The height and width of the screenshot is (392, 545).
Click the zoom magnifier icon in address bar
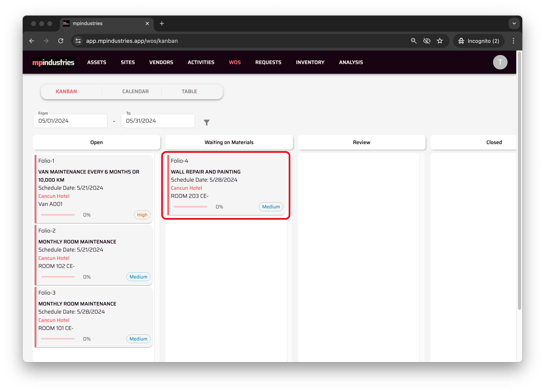(414, 41)
